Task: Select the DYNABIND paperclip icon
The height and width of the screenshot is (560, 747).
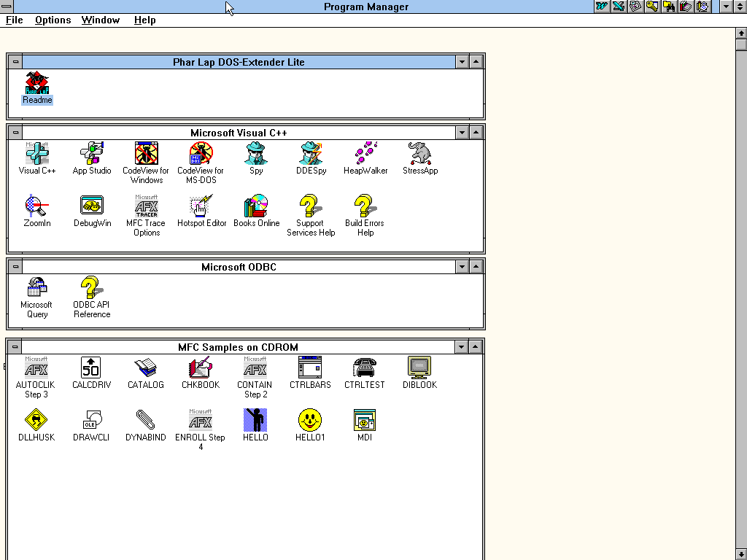Action: (145, 419)
